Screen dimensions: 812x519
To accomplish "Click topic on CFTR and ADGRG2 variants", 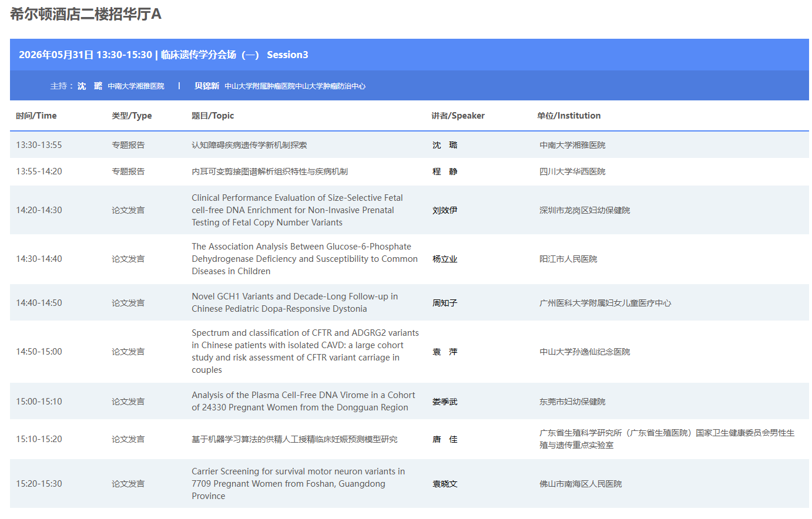I will tap(305, 351).
